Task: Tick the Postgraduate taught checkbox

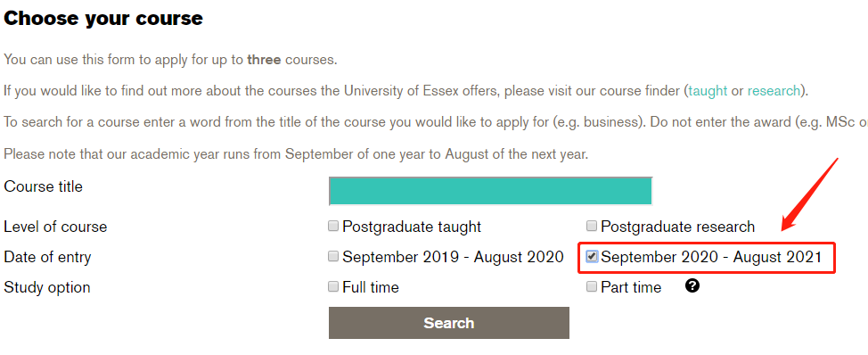Action: [332, 226]
